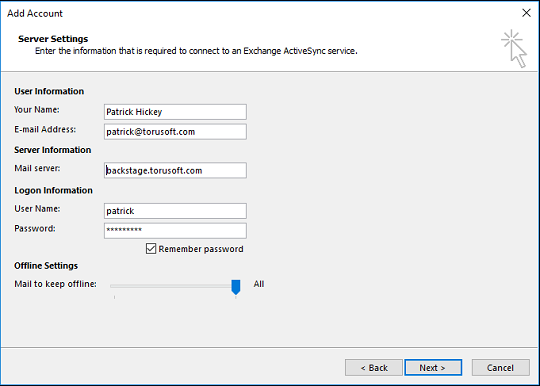Click into the Password field

[x=175, y=230]
